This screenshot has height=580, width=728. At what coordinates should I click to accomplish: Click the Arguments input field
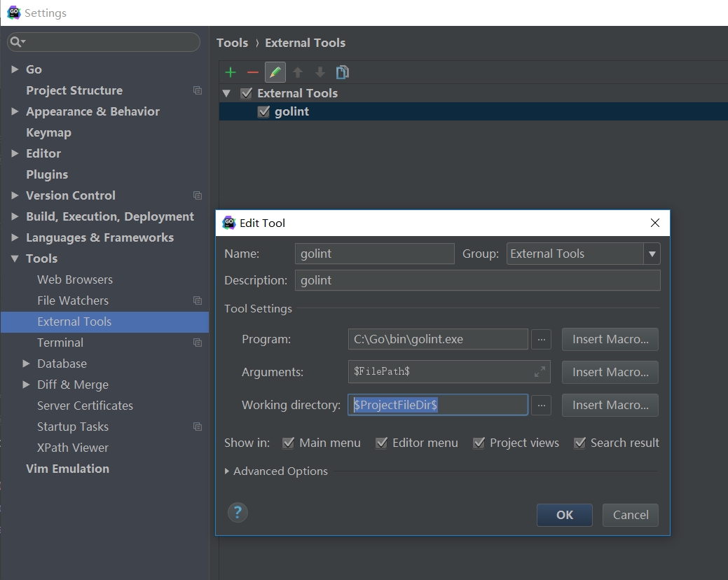[x=449, y=372]
